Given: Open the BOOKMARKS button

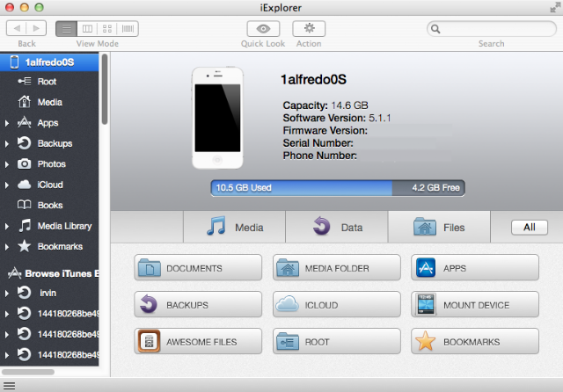Looking at the screenshot, I should pos(475,341).
